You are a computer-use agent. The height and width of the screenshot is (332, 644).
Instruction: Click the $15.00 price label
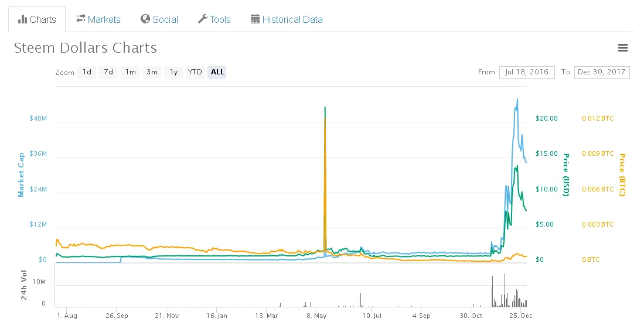547,153
